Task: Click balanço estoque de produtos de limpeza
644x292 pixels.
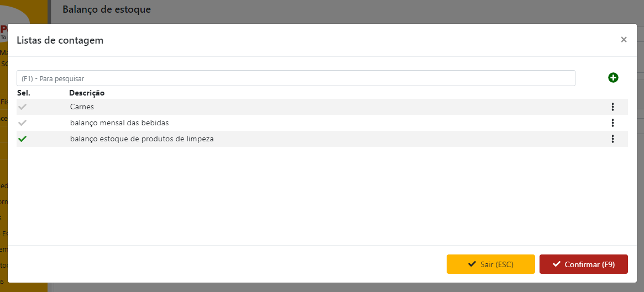Action: [142, 139]
